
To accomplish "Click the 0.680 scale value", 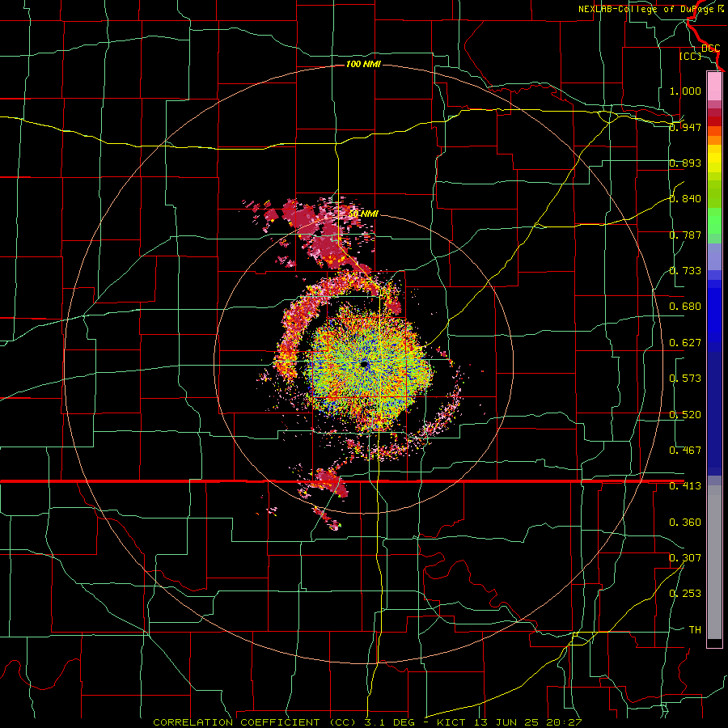I will [x=685, y=307].
